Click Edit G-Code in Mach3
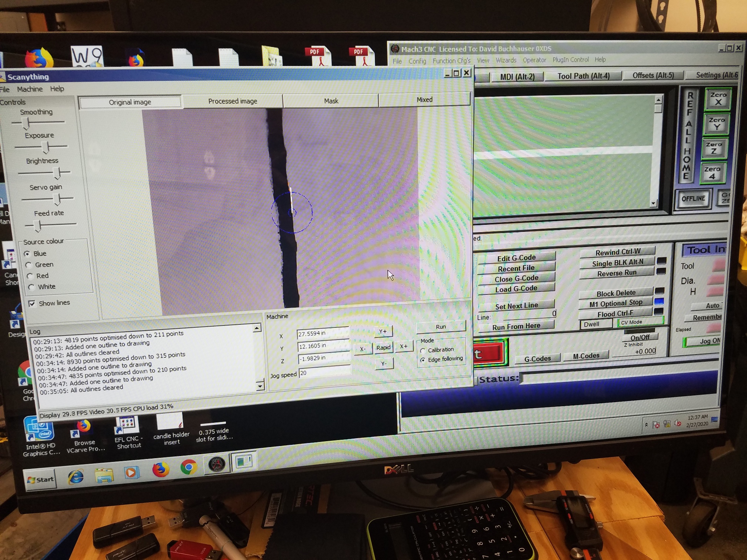This screenshot has width=747, height=560. click(516, 258)
